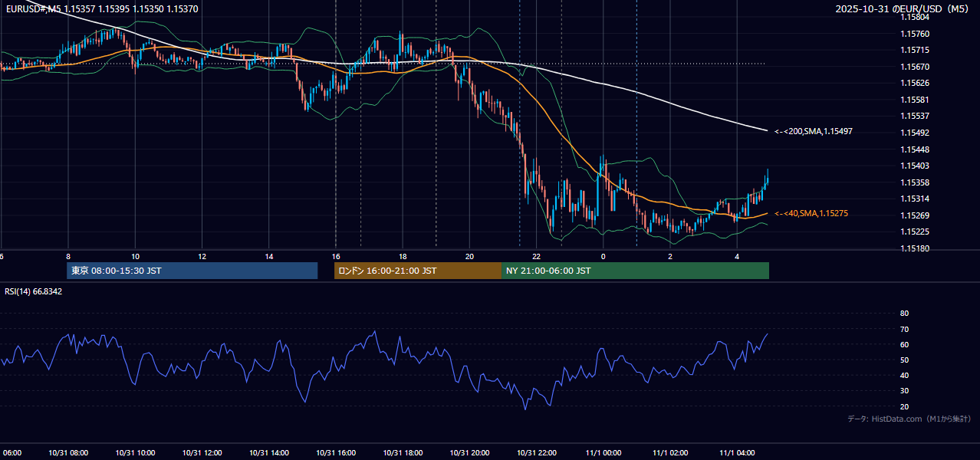Click the HistData.com data source credit
This screenshot has width=980, height=460.
pyautogui.click(x=909, y=419)
